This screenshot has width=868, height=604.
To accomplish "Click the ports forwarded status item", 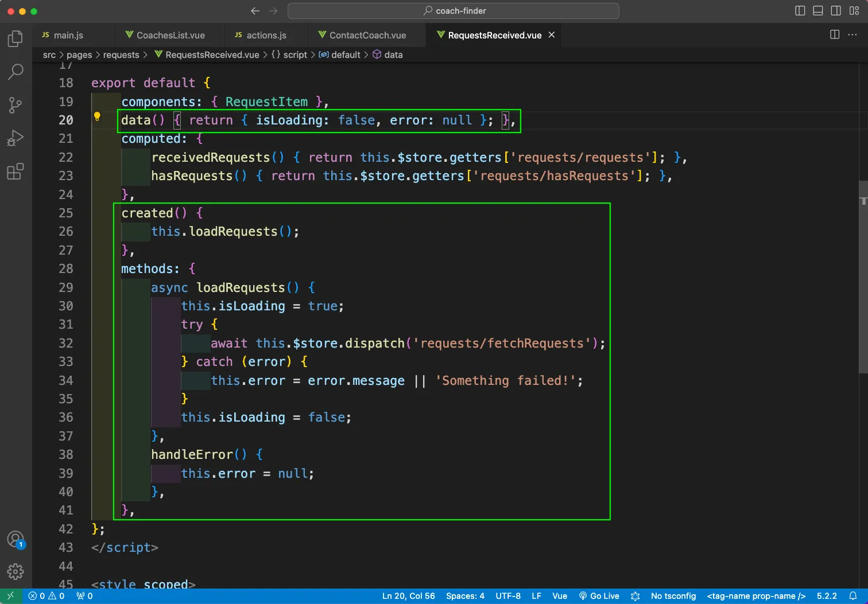I will tap(84, 596).
